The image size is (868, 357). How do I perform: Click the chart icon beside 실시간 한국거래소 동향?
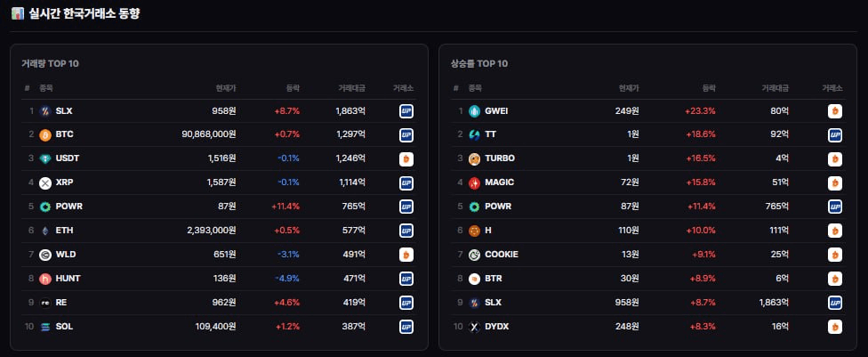tap(18, 13)
